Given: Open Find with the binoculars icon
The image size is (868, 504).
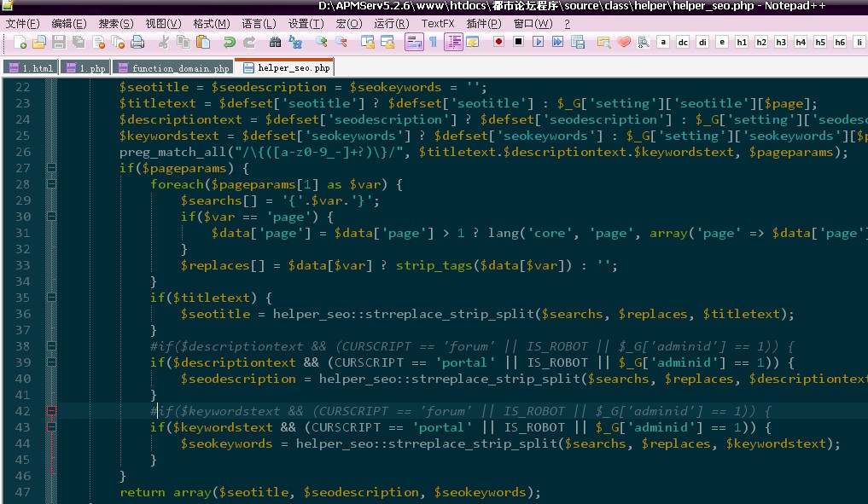Looking at the screenshot, I should [275, 42].
